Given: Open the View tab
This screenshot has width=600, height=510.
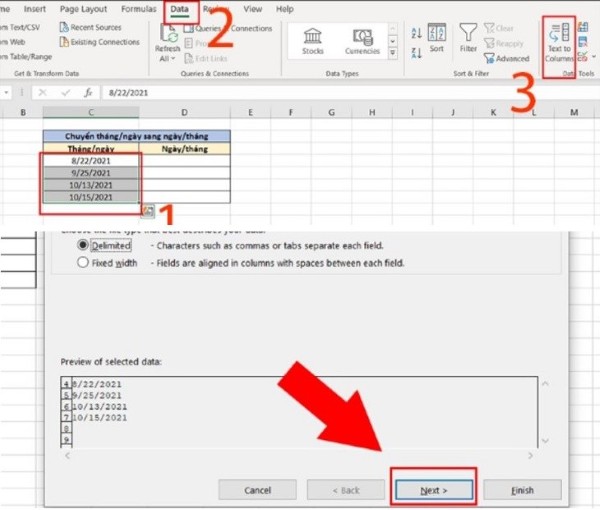Looking at the screenshot, I should (x=251, y=9).
